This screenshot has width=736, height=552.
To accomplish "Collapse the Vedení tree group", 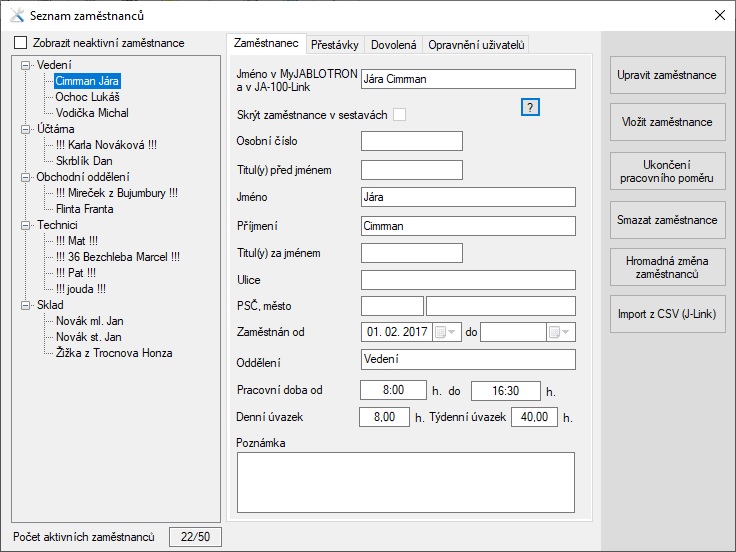I will [24, 65].
